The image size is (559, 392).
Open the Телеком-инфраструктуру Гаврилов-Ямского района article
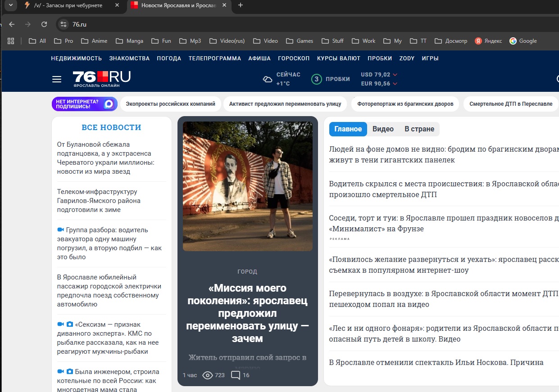pyautogui.click(x=99, y=201)
